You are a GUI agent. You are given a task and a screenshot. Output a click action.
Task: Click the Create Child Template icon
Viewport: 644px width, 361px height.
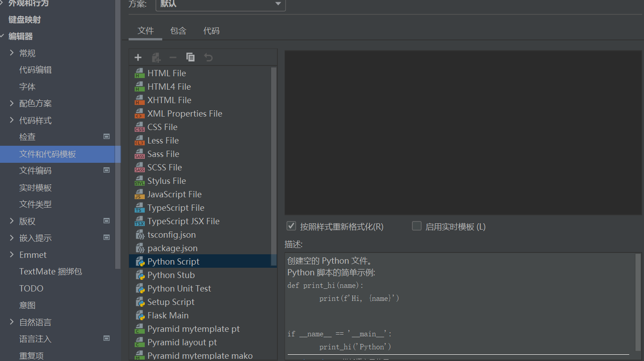[x=156, y=57]
